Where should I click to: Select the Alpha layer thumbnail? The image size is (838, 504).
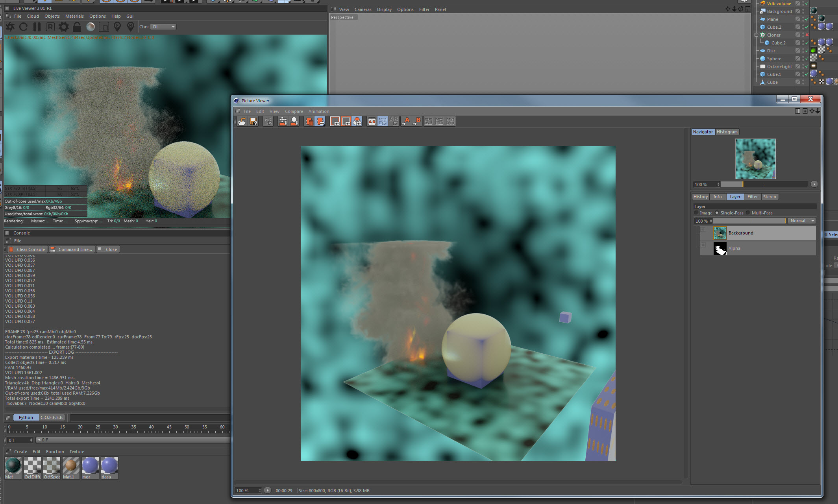[720, 248]
